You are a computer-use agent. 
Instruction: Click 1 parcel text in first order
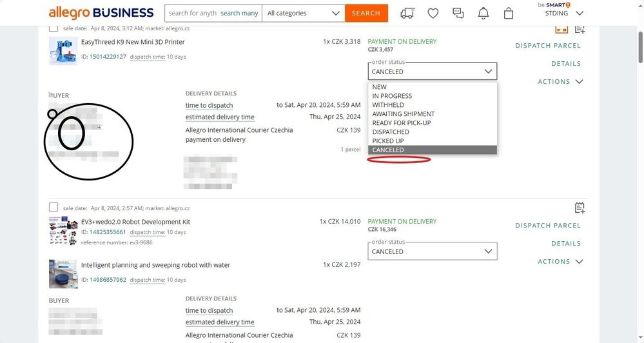click(351, 150)
